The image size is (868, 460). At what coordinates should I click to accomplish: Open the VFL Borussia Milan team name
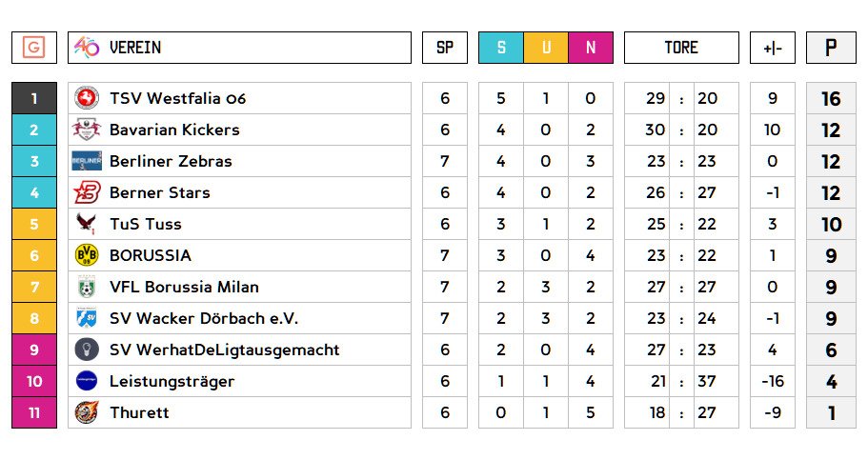click(x=184, y=287)
